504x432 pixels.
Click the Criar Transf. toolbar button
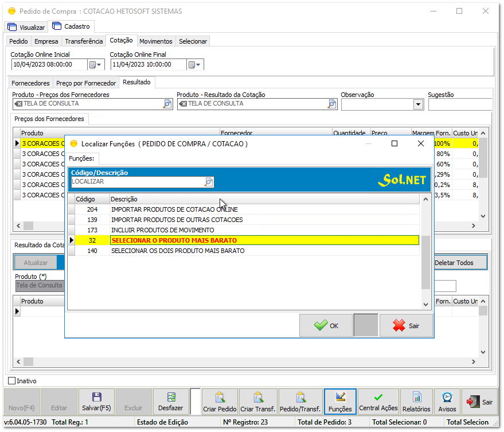pos(258,402)
